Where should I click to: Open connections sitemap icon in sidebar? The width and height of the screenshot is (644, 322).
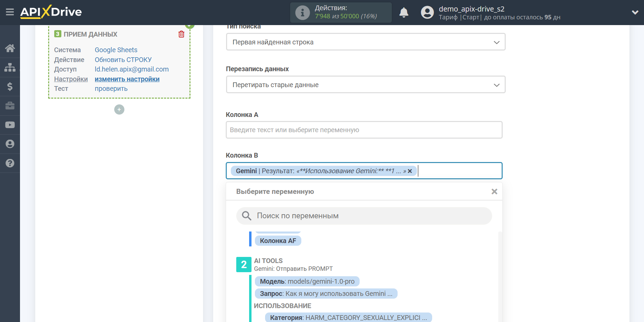10,67
